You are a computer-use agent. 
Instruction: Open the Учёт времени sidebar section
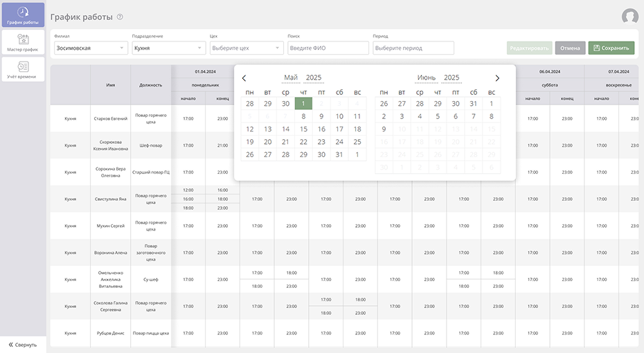coord(23,69)
